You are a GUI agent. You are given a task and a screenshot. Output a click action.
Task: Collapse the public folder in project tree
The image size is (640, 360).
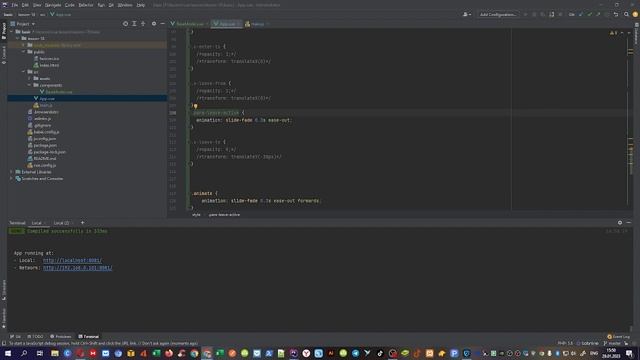coord(23,52)
